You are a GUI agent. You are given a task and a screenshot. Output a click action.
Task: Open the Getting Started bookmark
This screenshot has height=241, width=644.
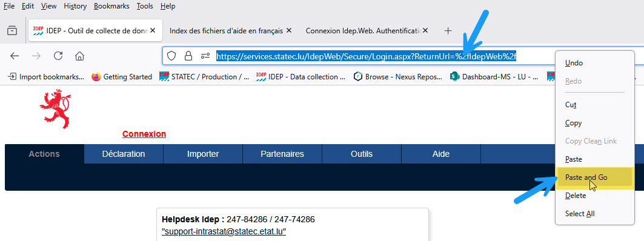122,76
